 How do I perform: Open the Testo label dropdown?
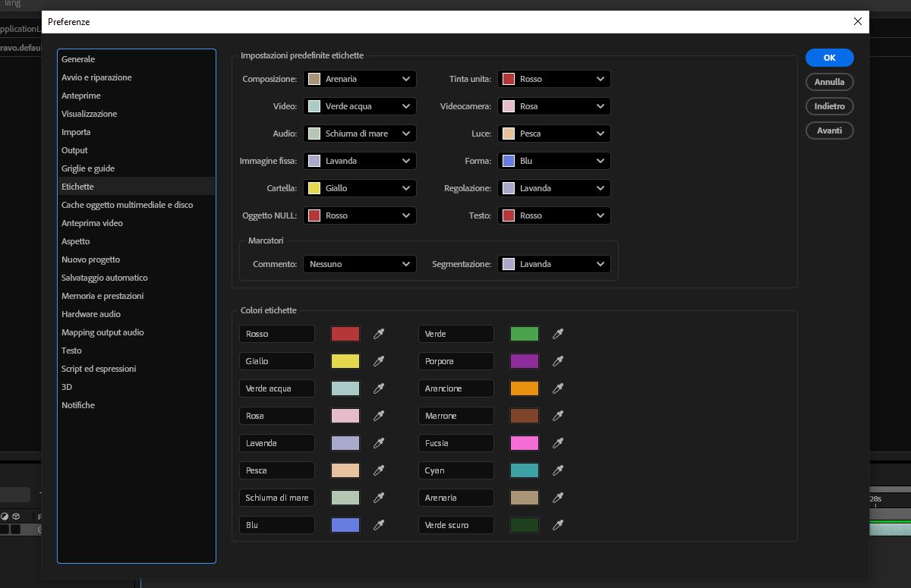click(554, 215)
